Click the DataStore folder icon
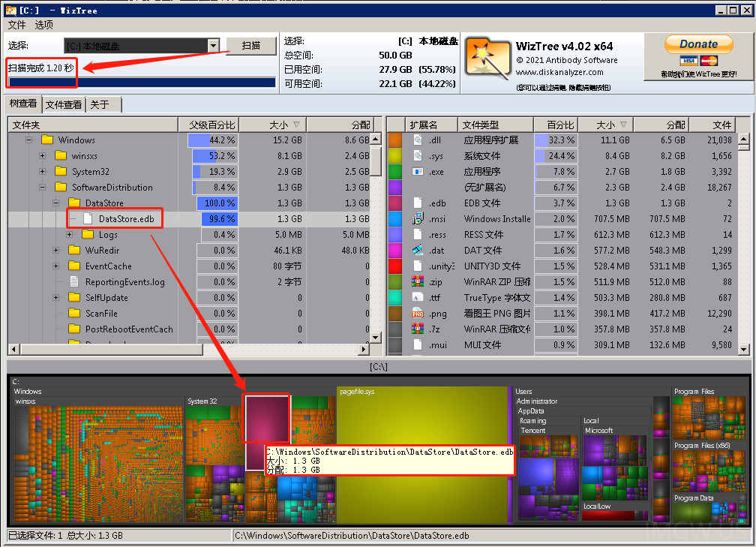Image resolution: width=756 pixels, height=547 pixels. point(74,203)
